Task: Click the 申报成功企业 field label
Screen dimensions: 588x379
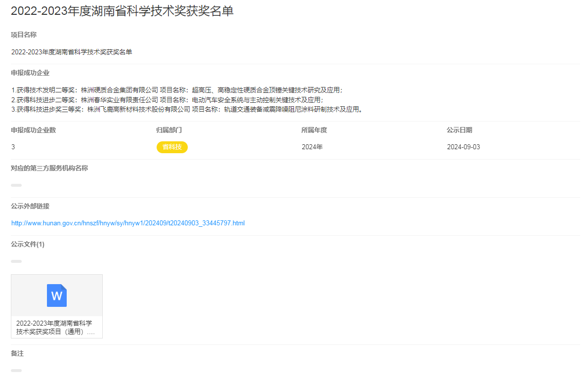Action: (x=30, y=73)
